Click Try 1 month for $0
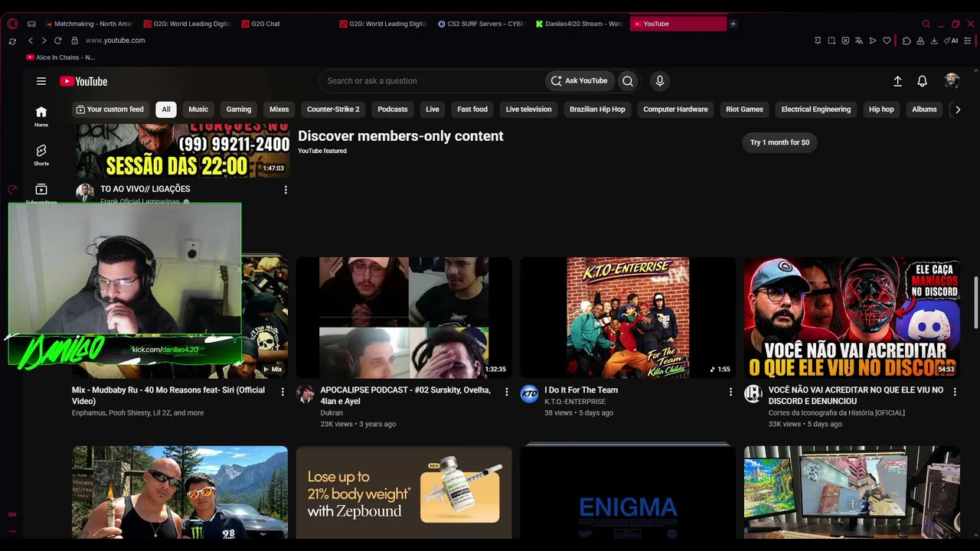 tap(779, 142)
